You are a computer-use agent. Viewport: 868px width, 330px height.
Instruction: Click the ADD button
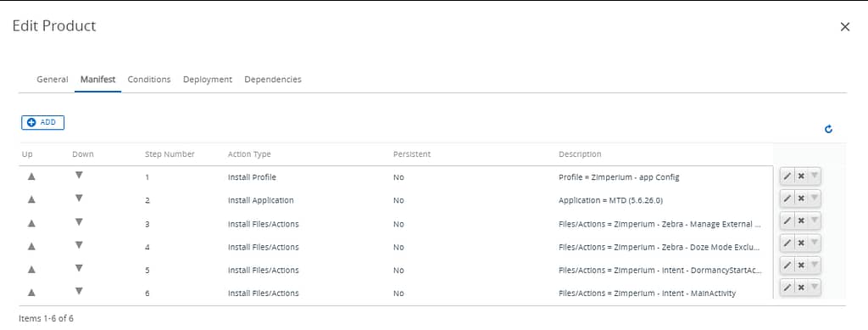click(x=42, y=122)
